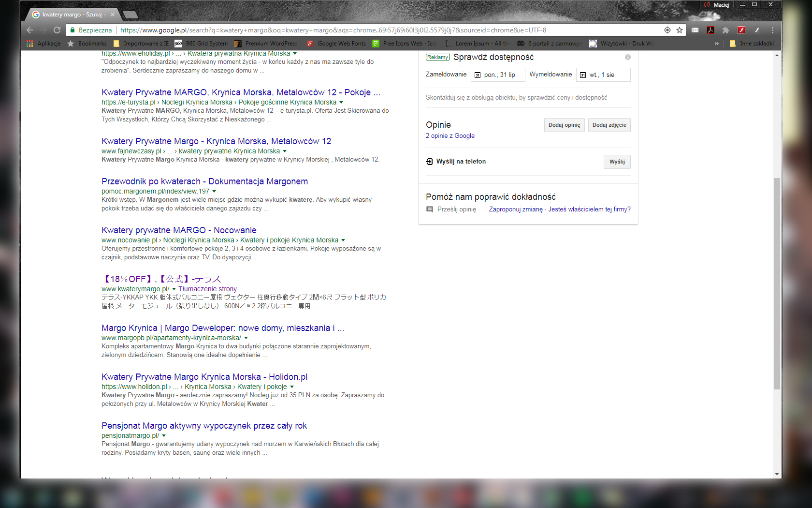Screen dimensions: 812x508
Task: Click the secure padlock Bezpieczna indicator
Action: pyautogui.click(x=91, y=30)
